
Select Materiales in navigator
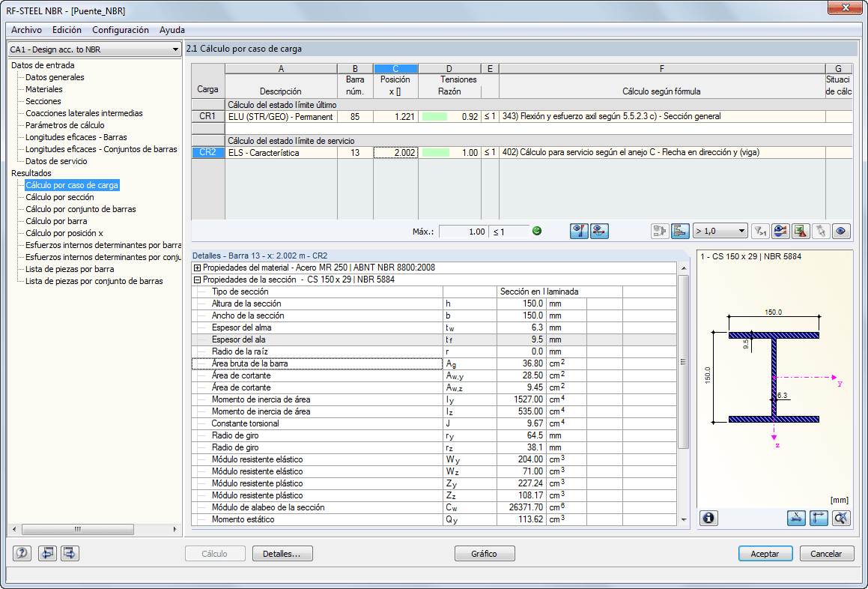43,89
